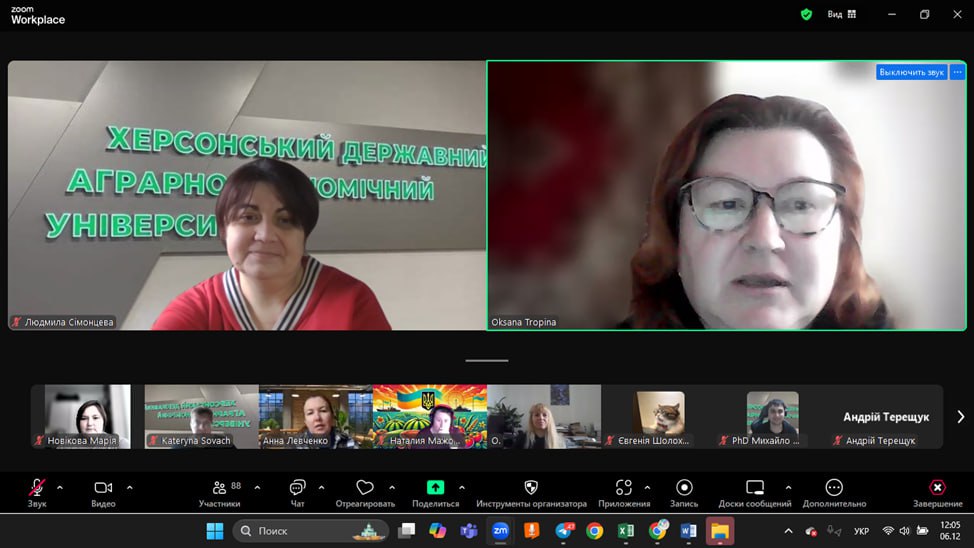Select Наталия Мажо... thumbnail

click(430, 416)
